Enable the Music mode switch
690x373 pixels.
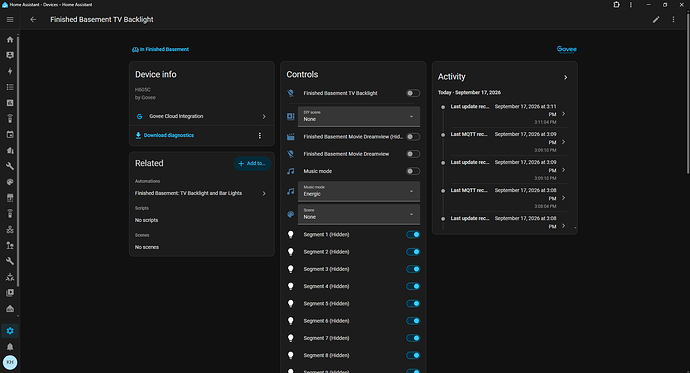tap(413, 171)
